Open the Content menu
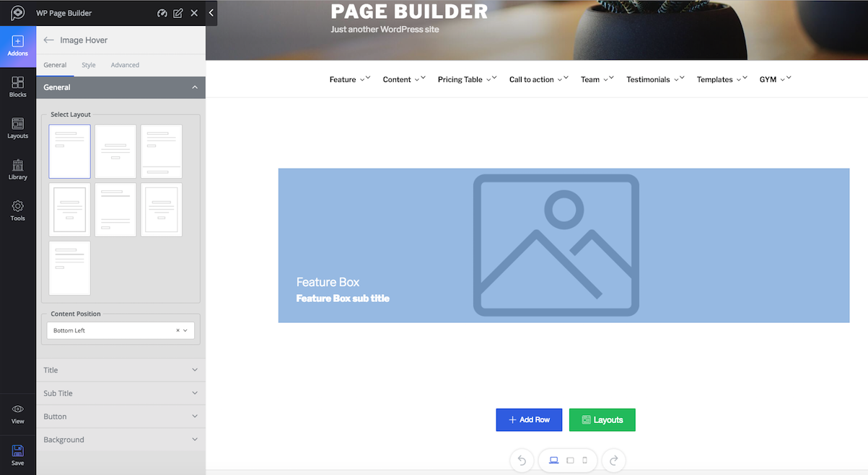 click(x=404, y=79)
